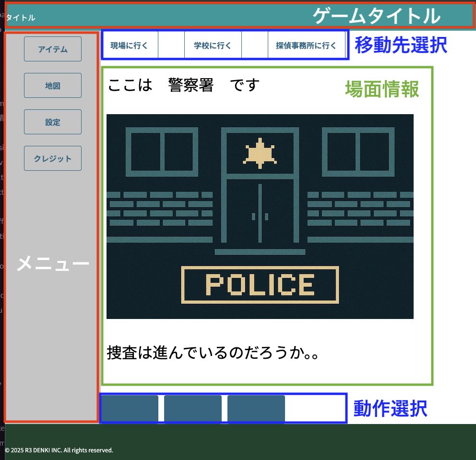Click the 地図 map button
This screenshot has width=476, height=460.
53,85
